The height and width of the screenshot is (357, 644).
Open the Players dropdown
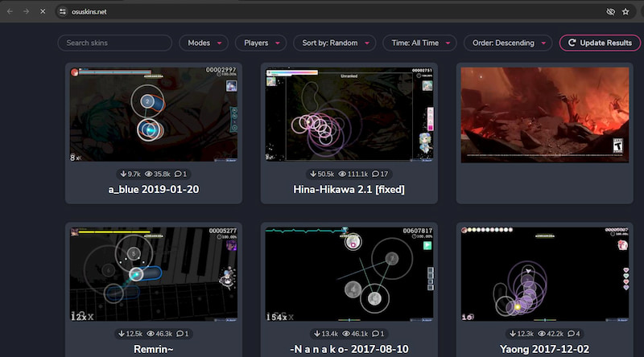[x=261, y=43]
